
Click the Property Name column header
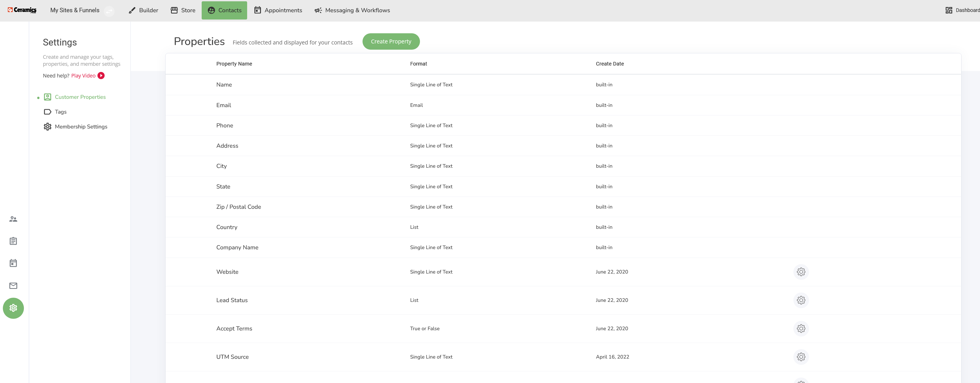pyautogui.click(x=234, y=64)
